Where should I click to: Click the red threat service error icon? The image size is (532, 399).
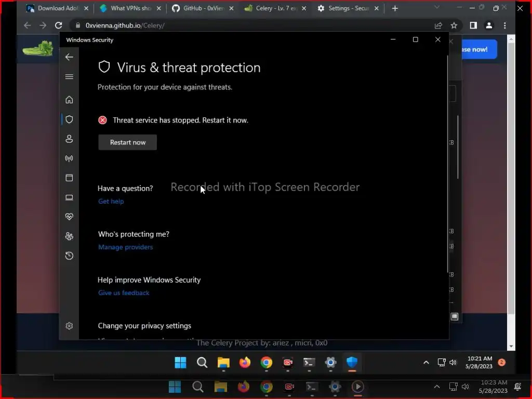coord(102,120)
